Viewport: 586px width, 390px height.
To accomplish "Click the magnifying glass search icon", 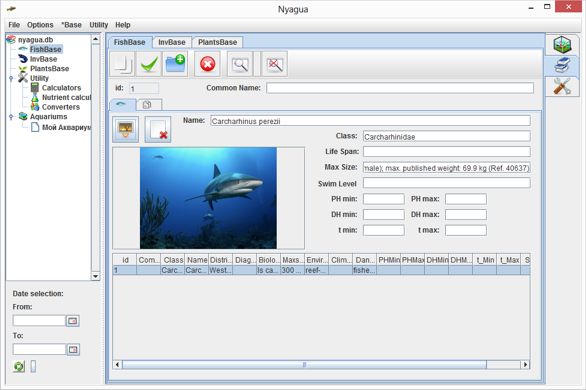I will [240, 64].
